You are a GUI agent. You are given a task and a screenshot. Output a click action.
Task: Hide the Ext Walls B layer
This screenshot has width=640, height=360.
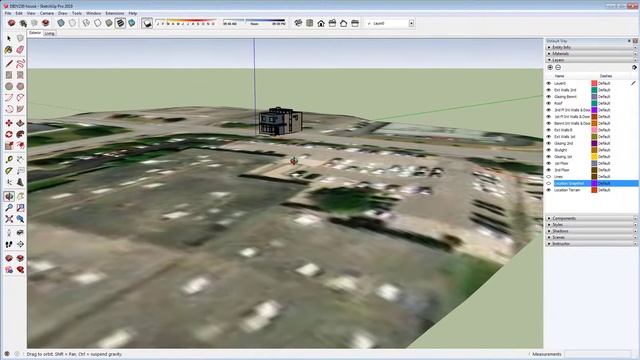[x=549, y=130]
